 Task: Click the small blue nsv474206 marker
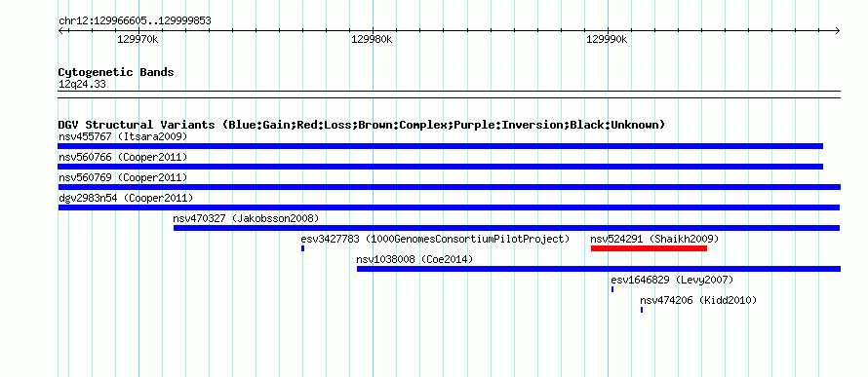coord(642,310)
